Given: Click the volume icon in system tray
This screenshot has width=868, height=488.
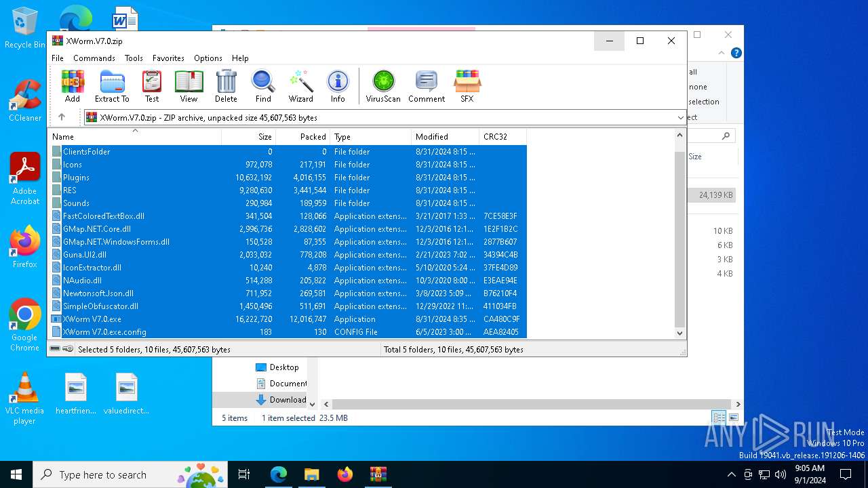Looking at the screenshot, I should (x=780, y=474).
